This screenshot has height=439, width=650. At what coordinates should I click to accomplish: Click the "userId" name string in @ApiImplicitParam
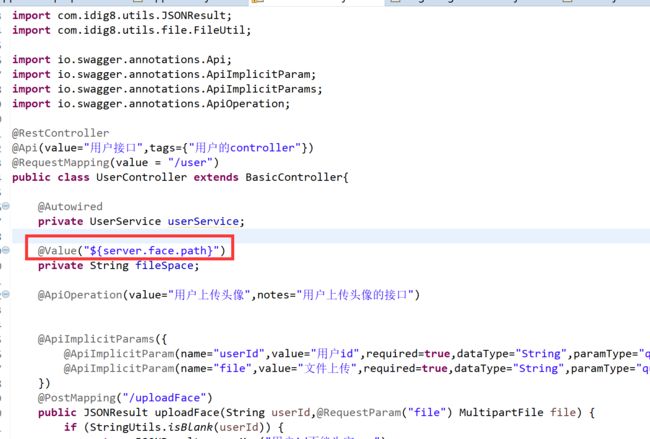(239, 354)
